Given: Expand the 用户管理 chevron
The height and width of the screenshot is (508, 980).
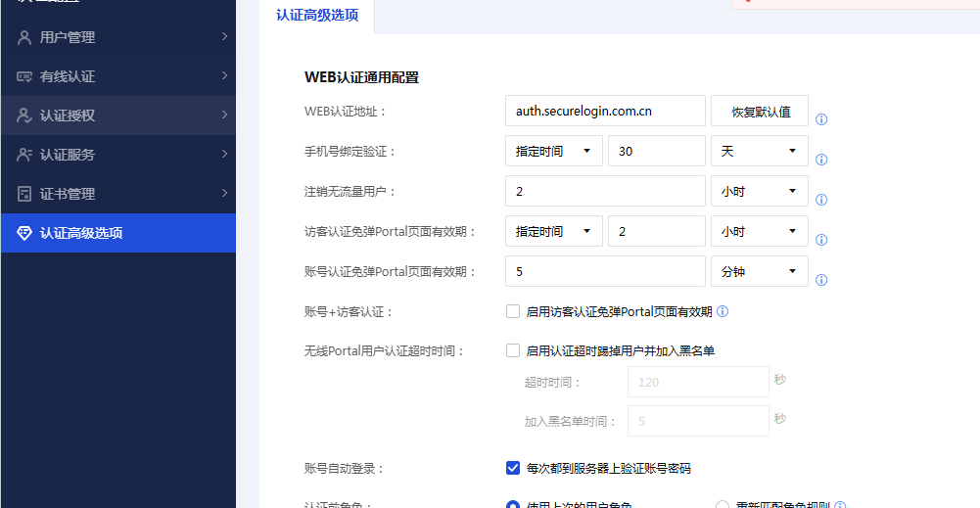Looking at the screenshot, I should (x=224, y=37).
